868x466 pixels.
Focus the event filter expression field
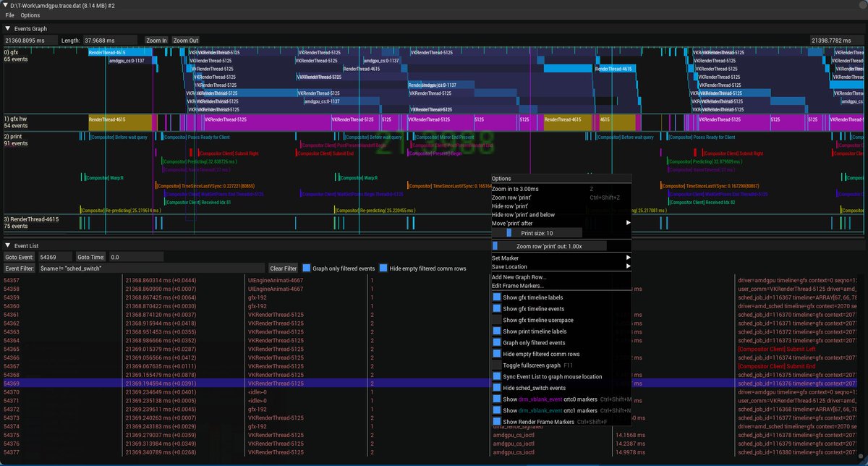coord(152,268)
